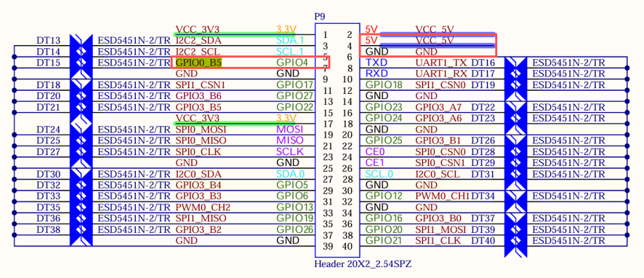The width and height of the screenshot is (644, 278).
Task: Click the DT38 component designator
Action: click(x=48, y=230)
